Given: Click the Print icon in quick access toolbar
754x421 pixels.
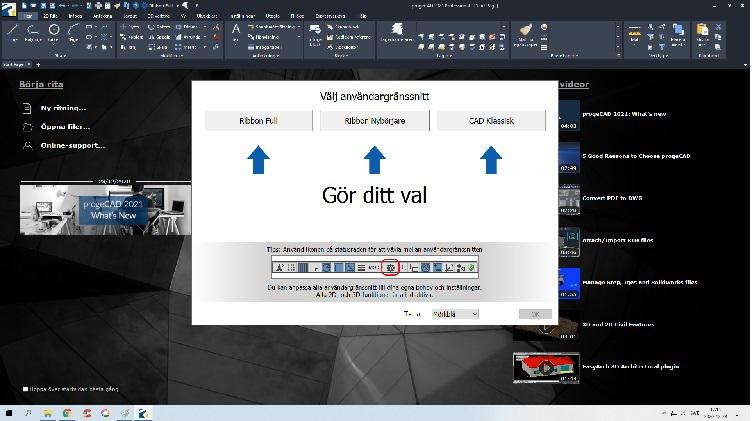Looking at the screenshot, I should (x=99, y=6).
